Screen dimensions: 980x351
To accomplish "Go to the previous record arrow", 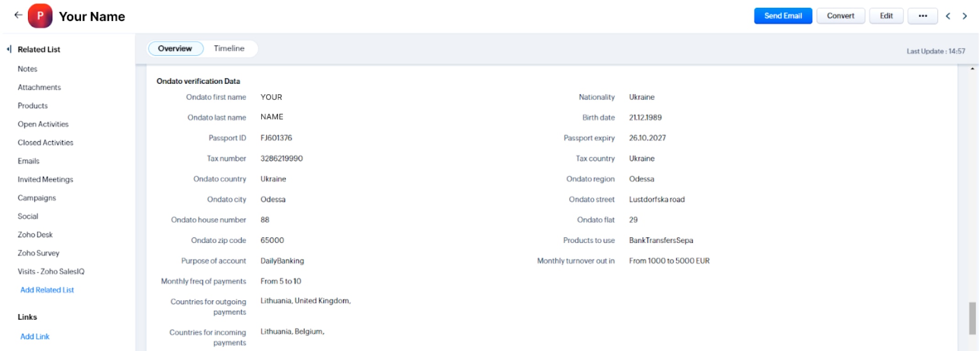I will tap(948, 16).
